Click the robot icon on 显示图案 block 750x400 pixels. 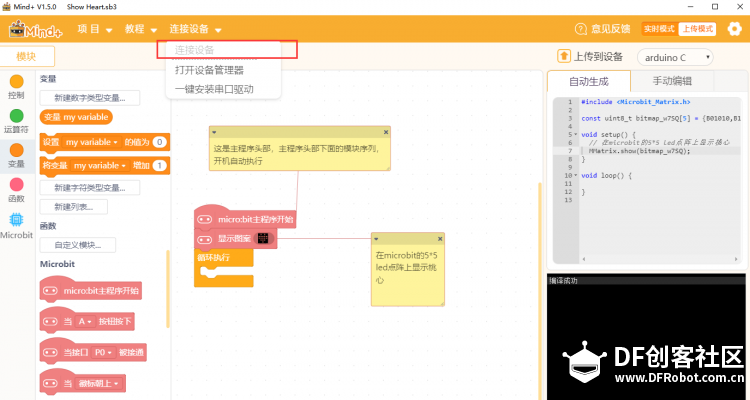[205, 238]
